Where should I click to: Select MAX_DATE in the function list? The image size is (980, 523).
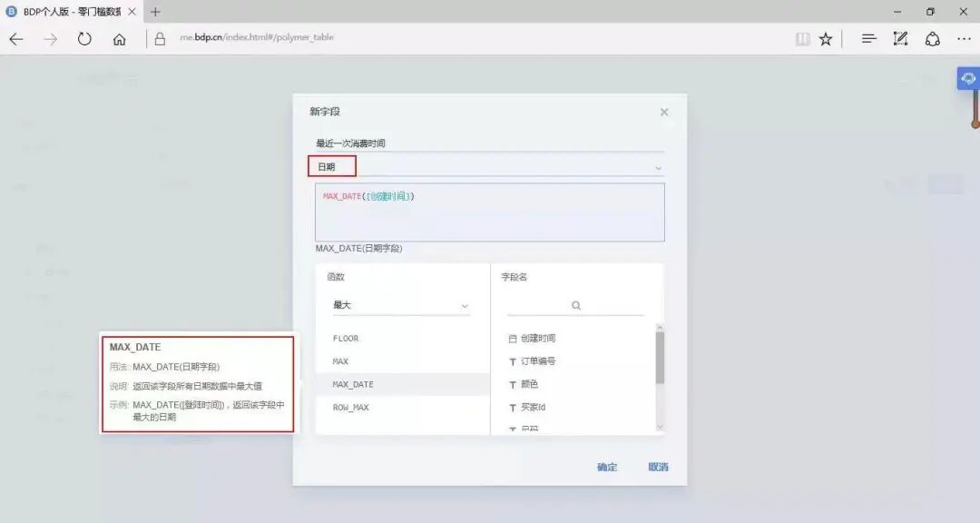click(352, 384)
